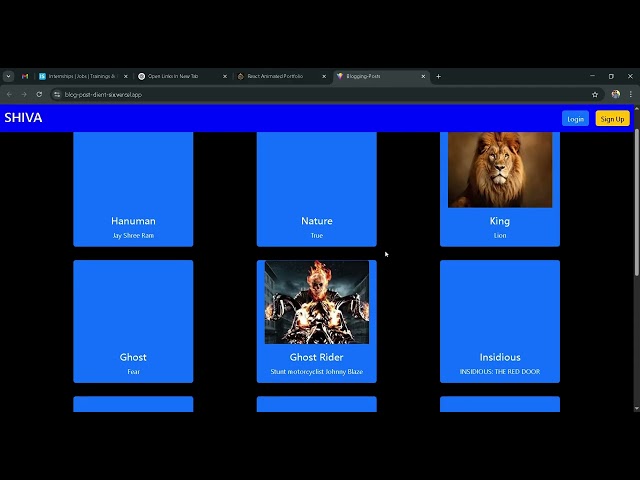Open the Ghost blog card title
Screen dimensions: 640x480
pyautogui.click(x=133, y=357)
